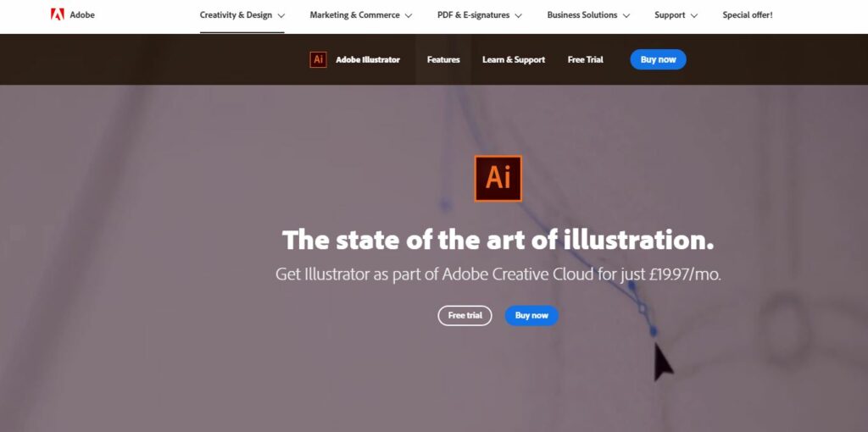Open the Marketing & Commerce menu
The width and height of the screenshot is (868, 432).
coord(360,15)
